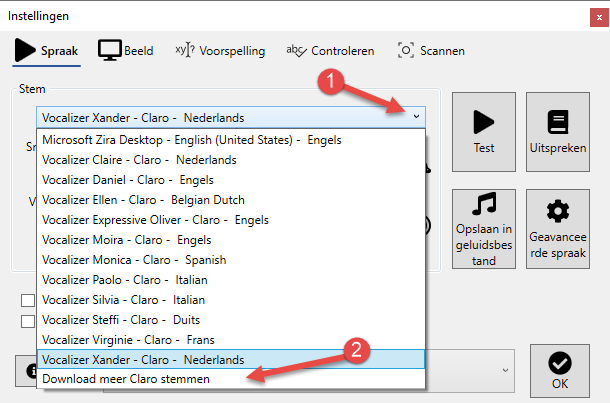Confirm with the OK button
This screenshot has height=403, width=610.
click(x=559, y=371)
